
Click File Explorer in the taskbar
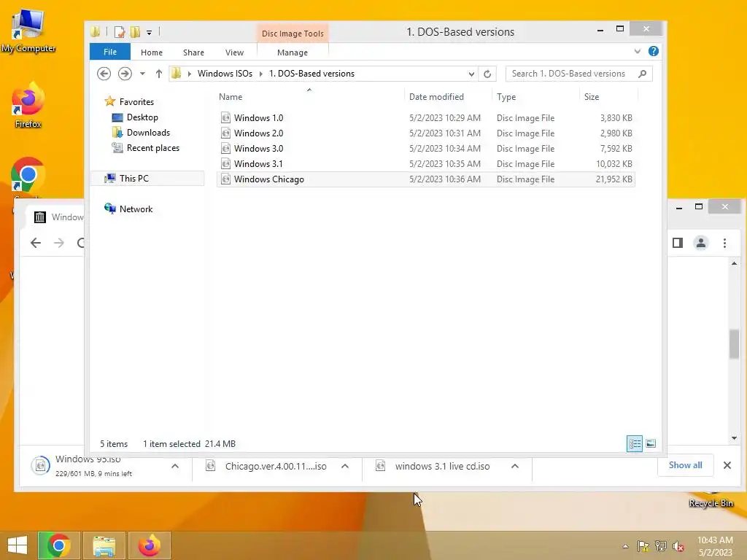click(x=104, y=545)
